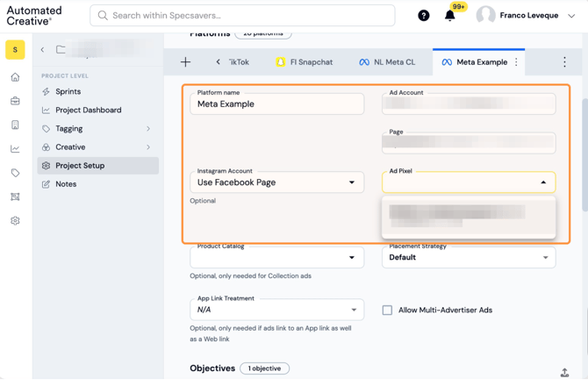Image resolution: width=588 pixels, height=386 pixels.
Task: Click the Search within Specsavers field
Action: 242,16
